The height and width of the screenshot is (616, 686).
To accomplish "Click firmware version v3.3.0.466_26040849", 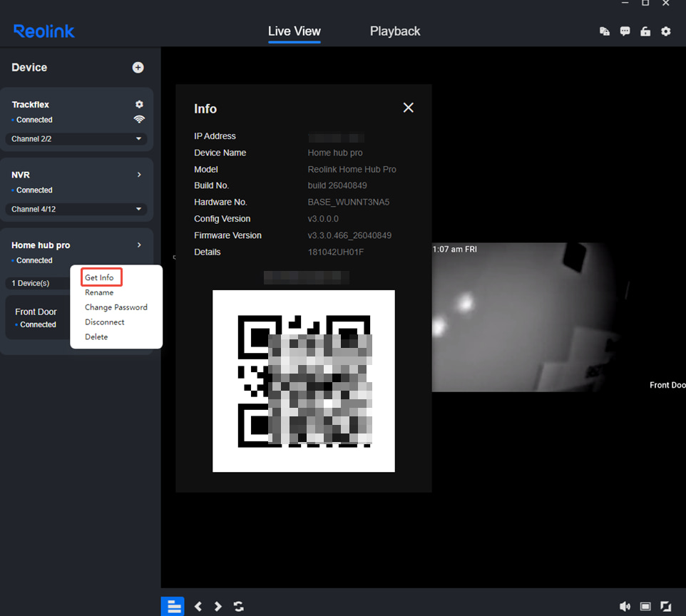I will pos(349,235).
